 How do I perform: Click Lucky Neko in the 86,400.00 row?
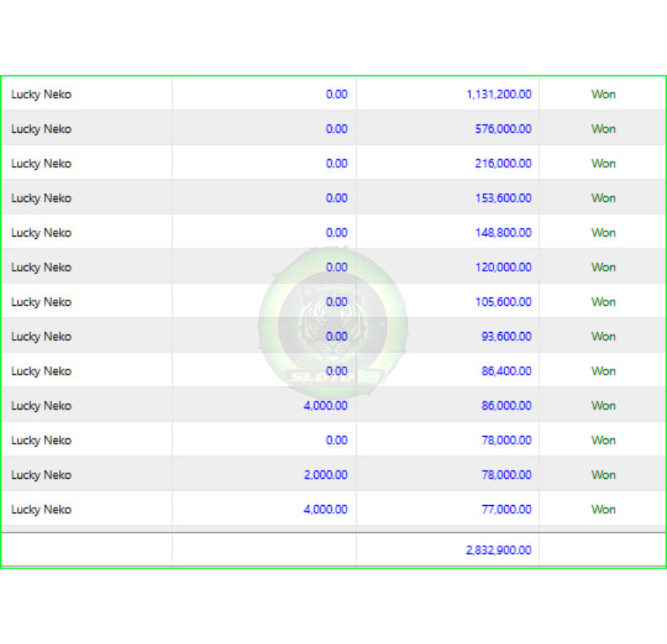[x=41, y=371]
